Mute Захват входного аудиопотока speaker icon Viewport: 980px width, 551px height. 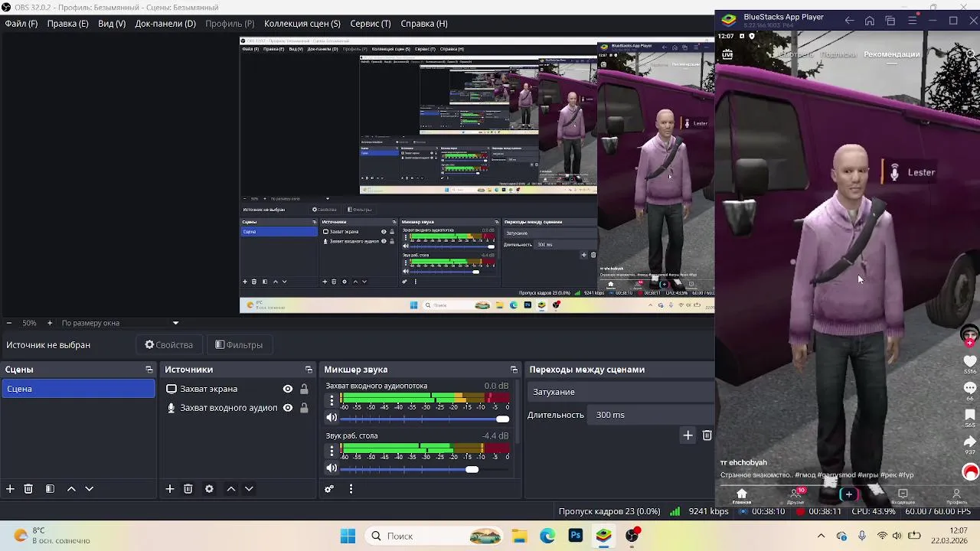(332, 418)
